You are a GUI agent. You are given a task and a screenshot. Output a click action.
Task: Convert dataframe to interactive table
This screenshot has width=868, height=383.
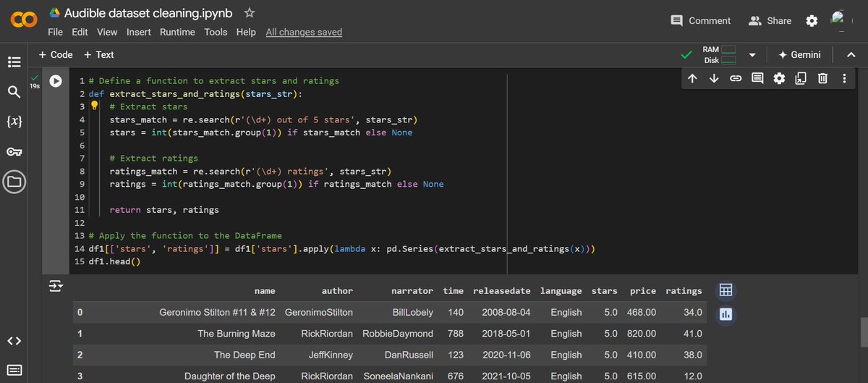click(x=726, y=290)
